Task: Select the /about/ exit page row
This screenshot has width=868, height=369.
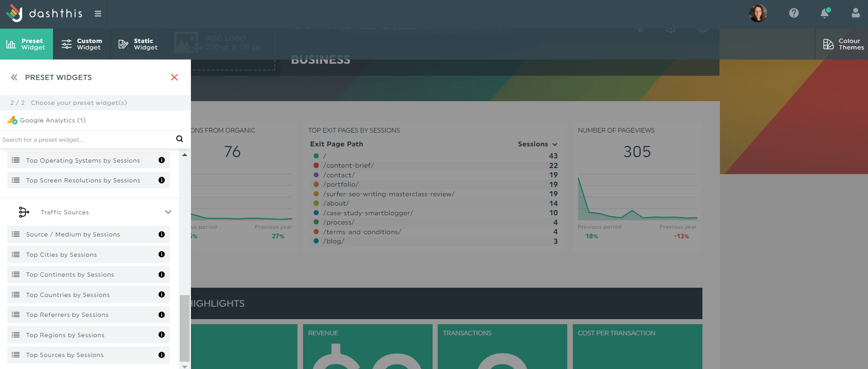Action: (x=435, y=203)
